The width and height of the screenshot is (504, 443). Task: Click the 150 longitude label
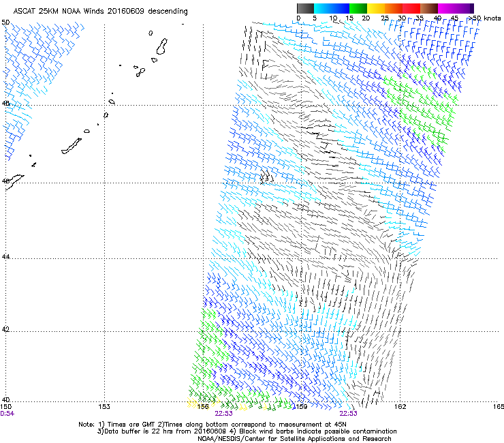point(6,407)
